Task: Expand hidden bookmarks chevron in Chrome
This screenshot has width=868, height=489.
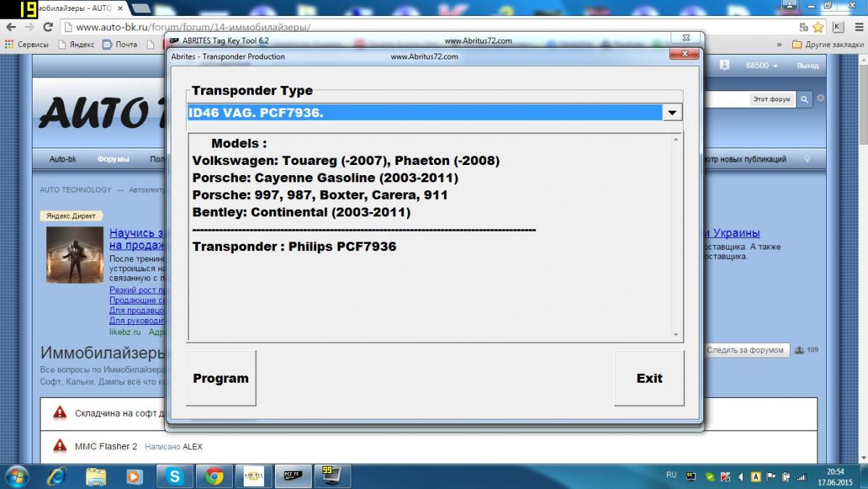Action: pyautogui.click(x=779, y=44)
